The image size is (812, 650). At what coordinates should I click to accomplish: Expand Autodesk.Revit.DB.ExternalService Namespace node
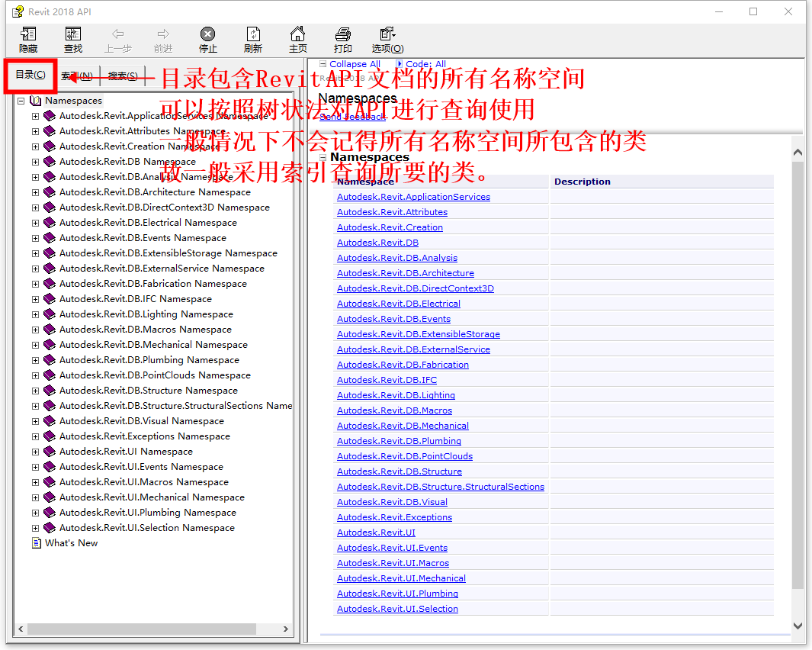point(35,269)
